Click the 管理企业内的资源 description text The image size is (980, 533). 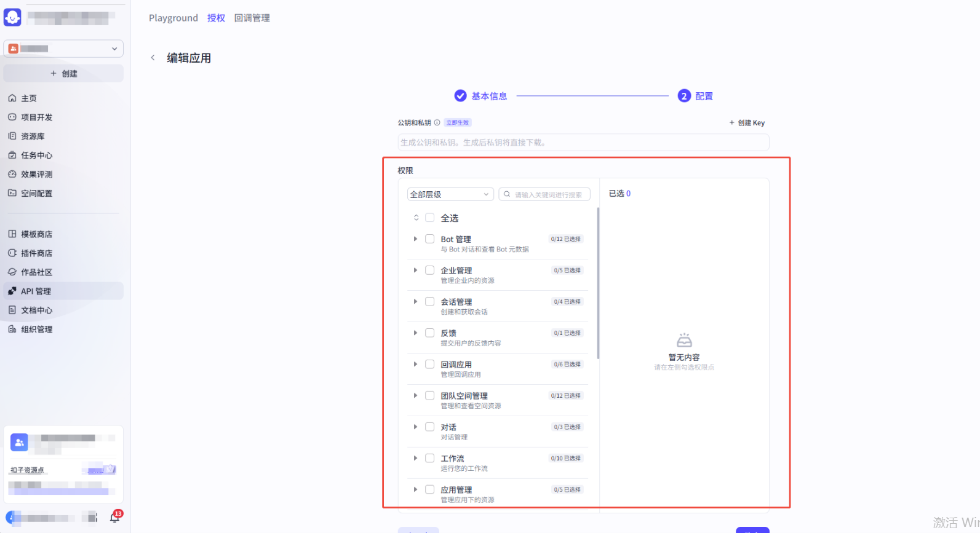tap(468, 281)
